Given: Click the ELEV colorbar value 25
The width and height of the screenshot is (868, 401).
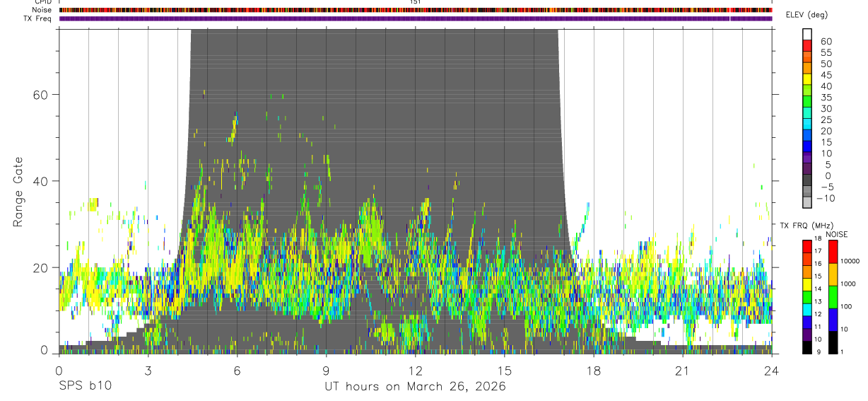Looking at the screenshot, I should 826,120.
